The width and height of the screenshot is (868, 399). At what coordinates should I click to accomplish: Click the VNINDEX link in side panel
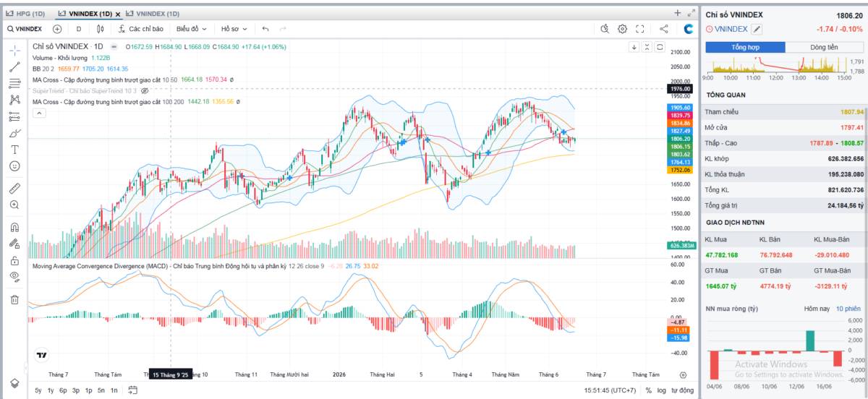731,29
